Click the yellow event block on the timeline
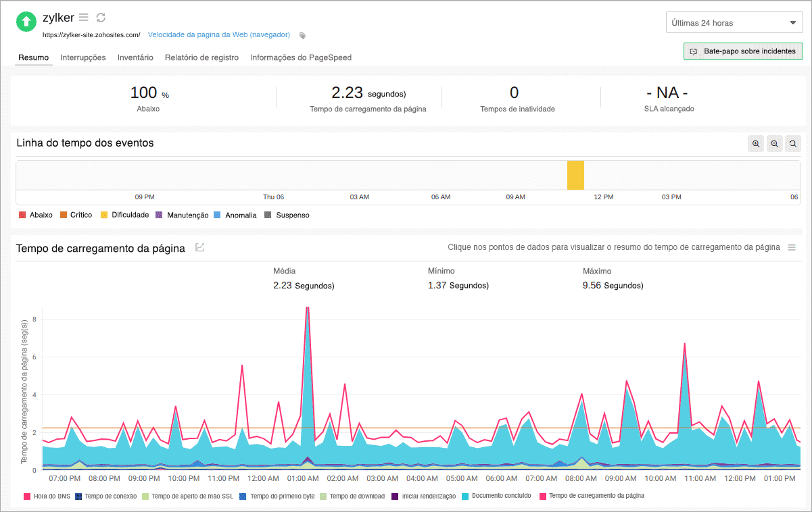The height and width of the screenshot is (512, 812). tap(575, 175)
